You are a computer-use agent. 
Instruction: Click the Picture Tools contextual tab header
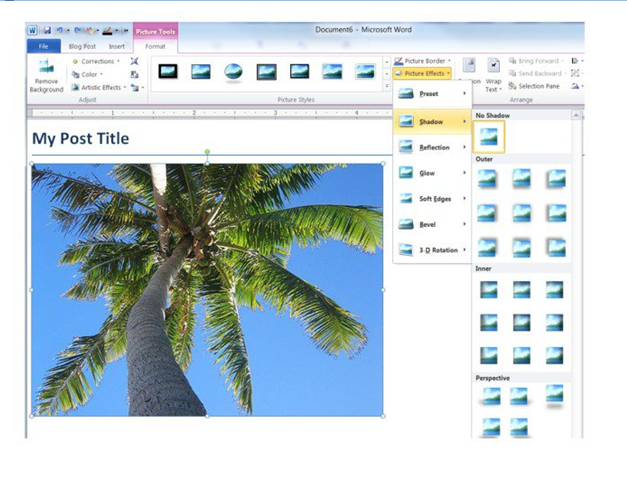tap(155, 31)
